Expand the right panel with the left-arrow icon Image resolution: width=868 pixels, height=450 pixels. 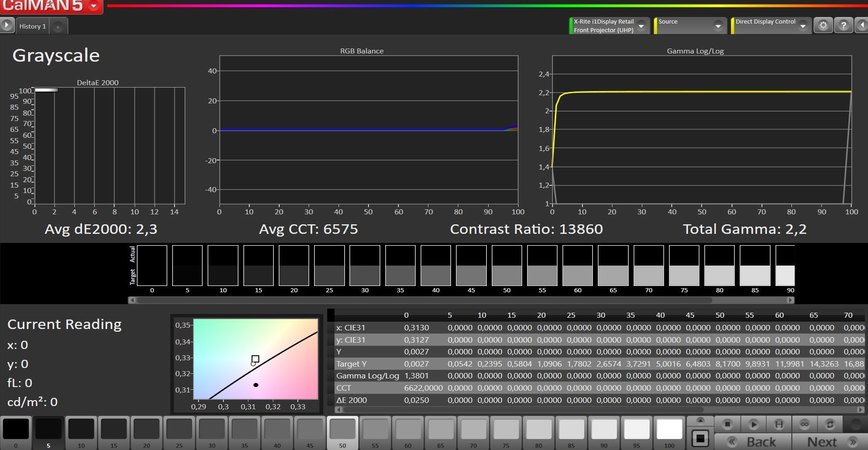coord(862,25)
